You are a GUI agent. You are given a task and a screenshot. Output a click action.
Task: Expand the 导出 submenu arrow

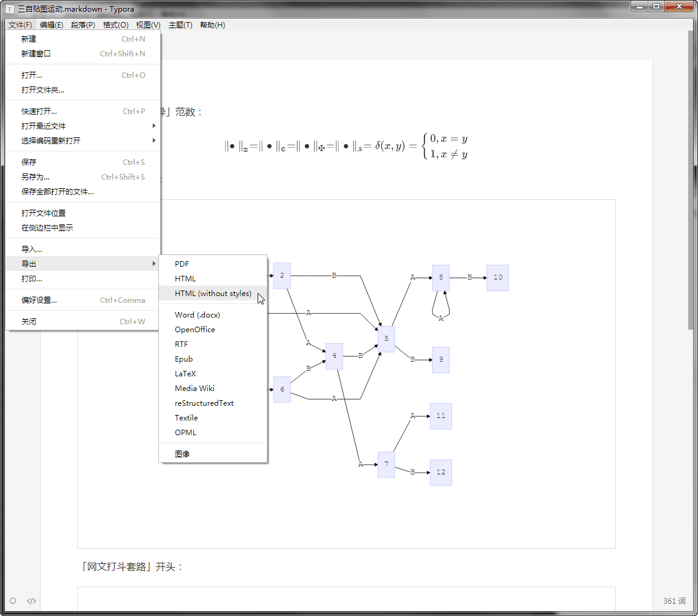[x=153, y=264]
